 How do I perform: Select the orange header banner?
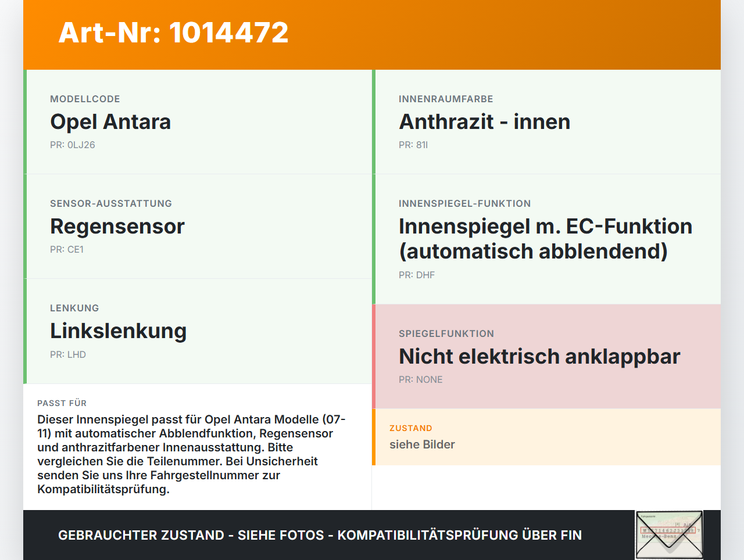[x=372, y=35]
